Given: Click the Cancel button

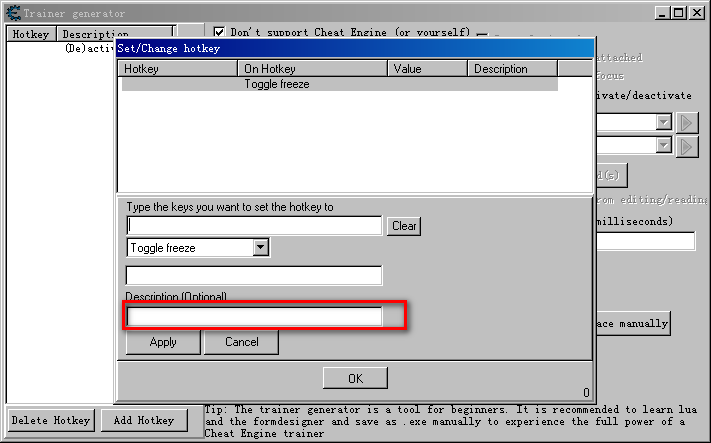Looking at the screenshot, I should coord(241,342).
